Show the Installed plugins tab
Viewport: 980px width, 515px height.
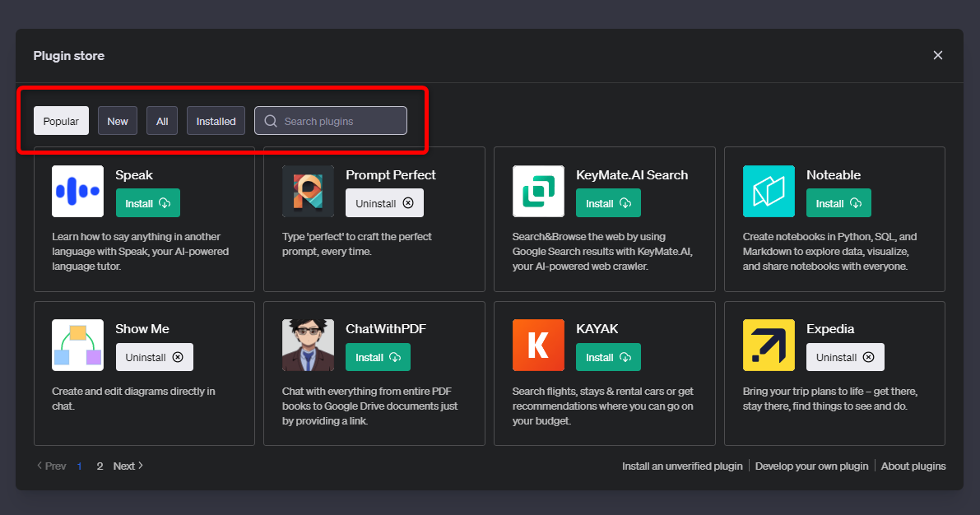click(x=216, y=121)
